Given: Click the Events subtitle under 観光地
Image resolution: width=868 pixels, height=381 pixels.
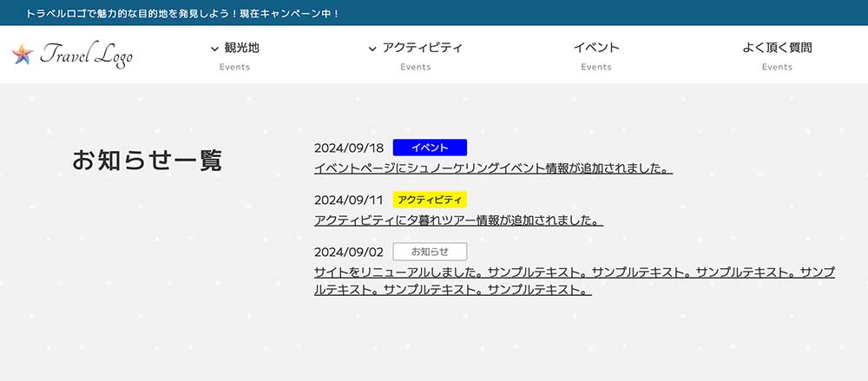Looking at the screenshot, I should (234, 67).
